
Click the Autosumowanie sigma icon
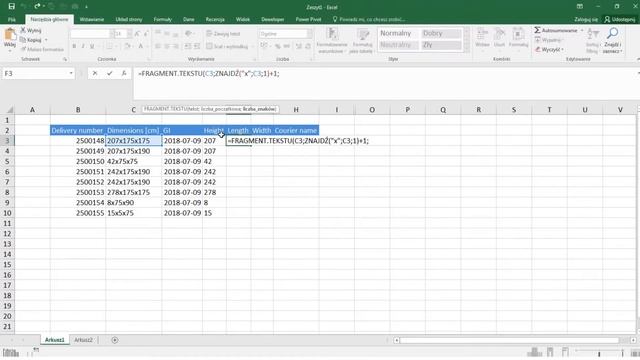click(x=538, y=30)
